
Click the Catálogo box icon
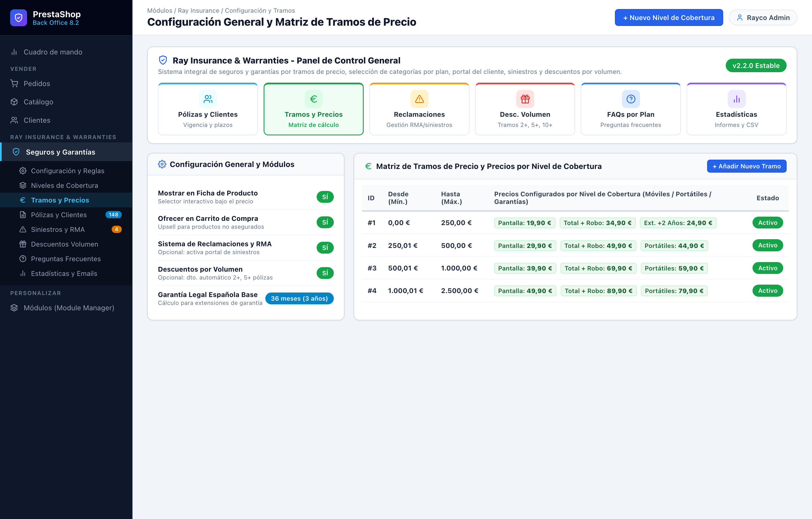14,102
